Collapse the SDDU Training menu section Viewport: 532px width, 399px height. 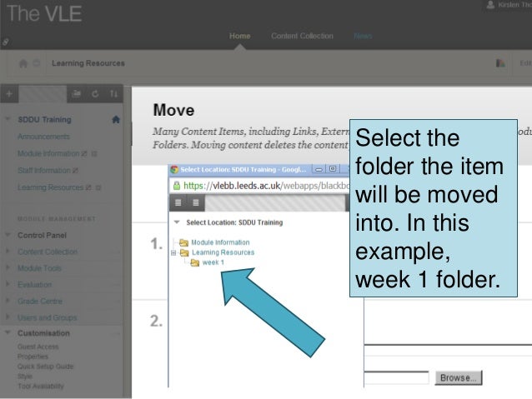(x=8, y=119)
